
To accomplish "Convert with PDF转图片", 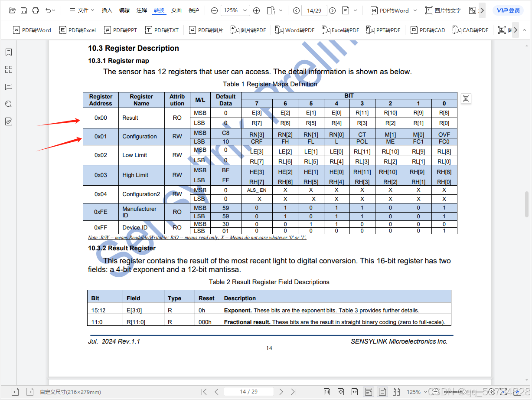I will (206, 30).
